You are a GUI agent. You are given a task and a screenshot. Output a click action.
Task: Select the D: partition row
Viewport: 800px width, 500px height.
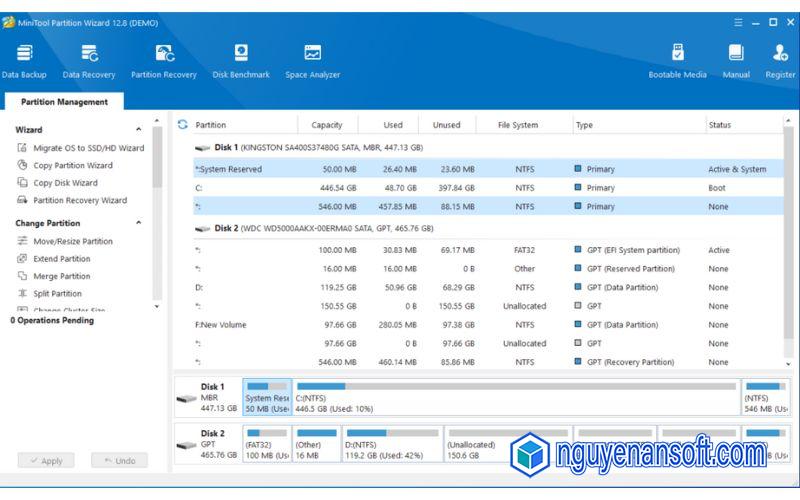(488, 287)
